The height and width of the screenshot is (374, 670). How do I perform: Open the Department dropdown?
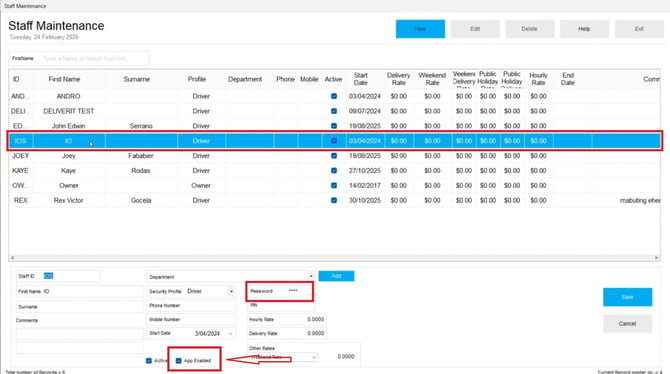(x=311, y=277)
